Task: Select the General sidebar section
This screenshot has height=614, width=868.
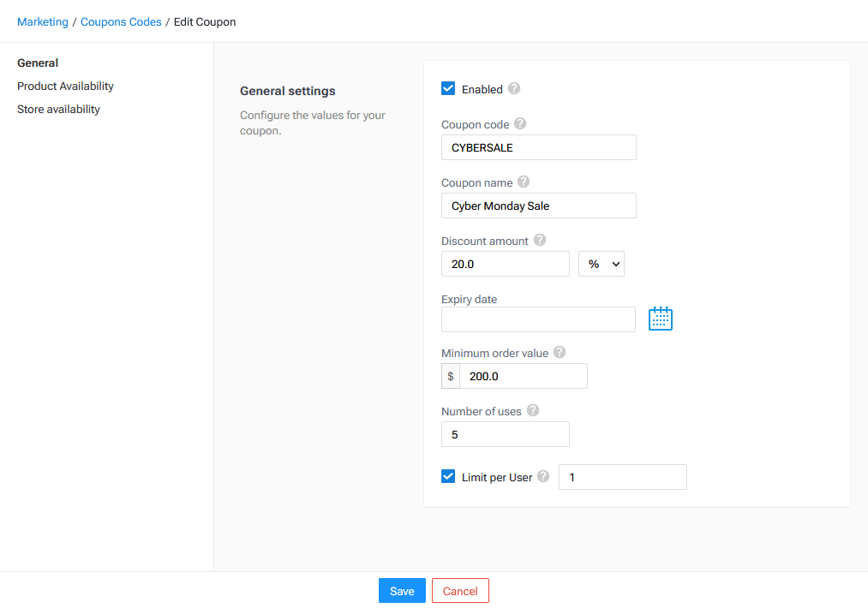Action: pyautogui.click(x=38, y=63)
